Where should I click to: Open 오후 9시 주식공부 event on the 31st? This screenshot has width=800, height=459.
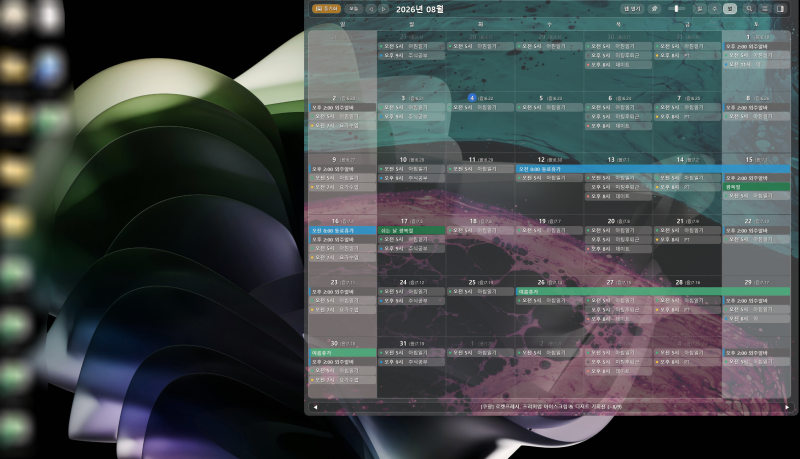tap(411, 362)
